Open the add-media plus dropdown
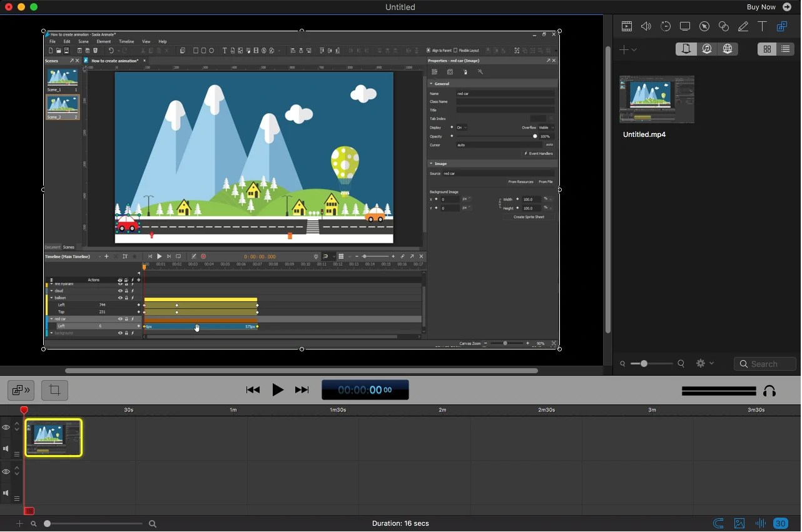The width and height of the screenshot is (802, 532). (626, 49)
